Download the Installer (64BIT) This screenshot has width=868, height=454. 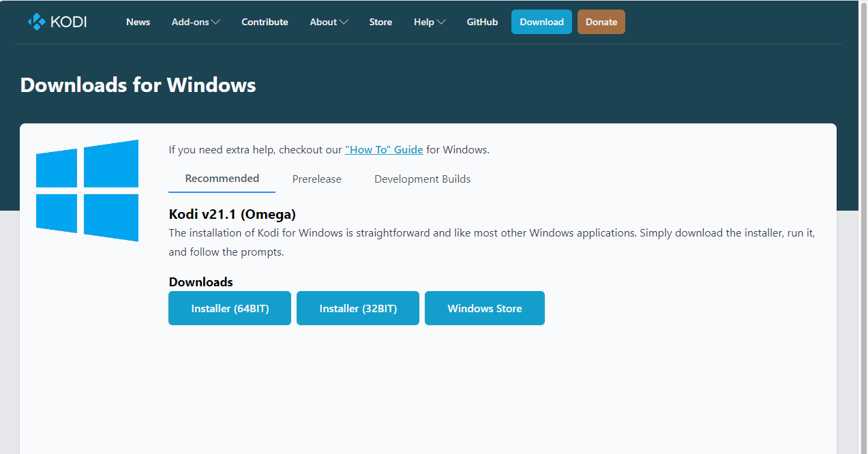point(230,308)
